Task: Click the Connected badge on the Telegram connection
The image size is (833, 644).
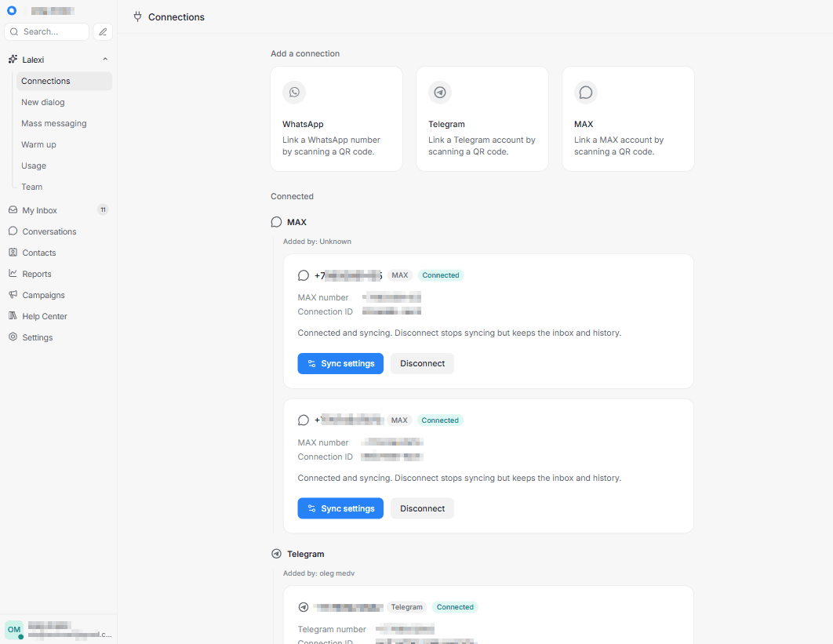Action: (455, 607)
